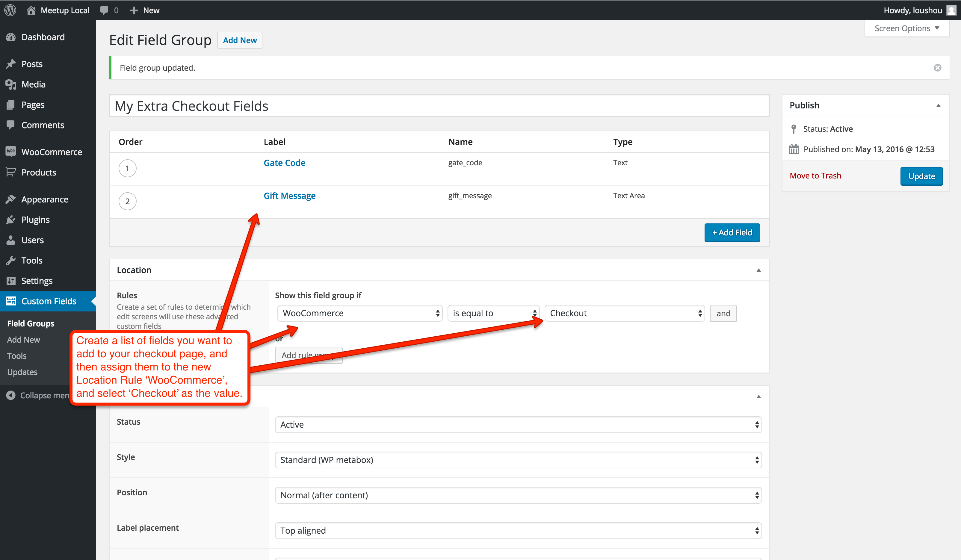Viewport: 961px width, 560px height.
Task: Click the Collapse menu arrow icon
Action: [x=11, y=395]
